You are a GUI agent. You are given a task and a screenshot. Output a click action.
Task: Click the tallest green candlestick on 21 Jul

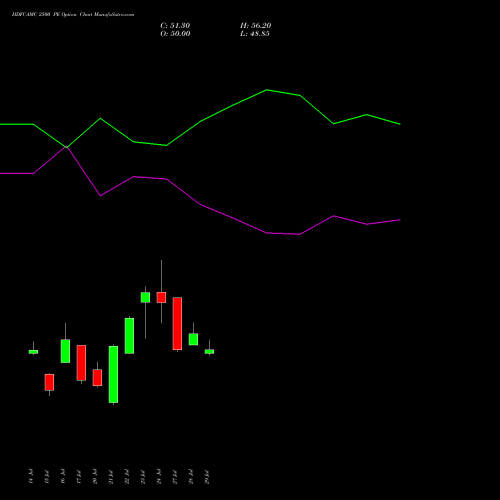pos(113,374)
